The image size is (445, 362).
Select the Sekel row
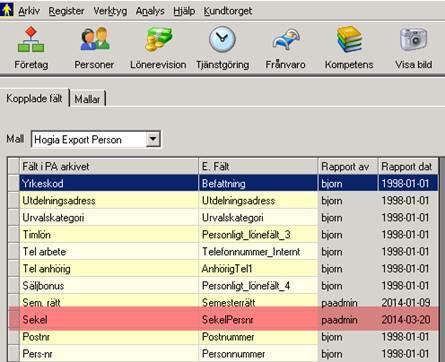[222, 319]
